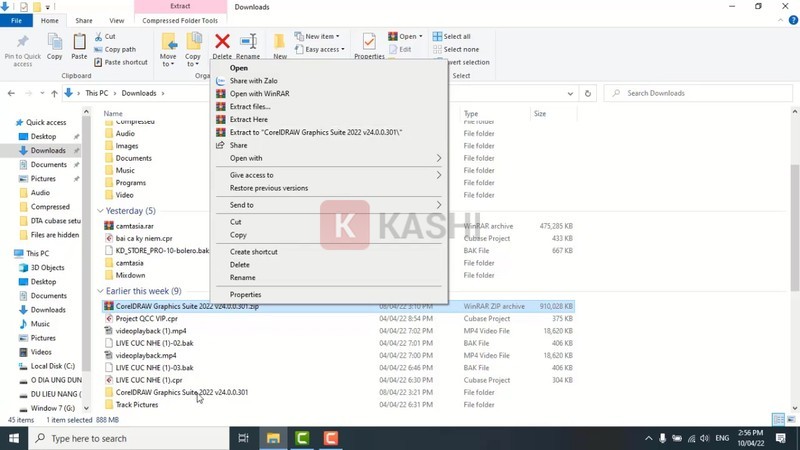Image resolution: width=800 pixels, height=450 pixels.
Task: Select Videos in navigation pane
Action: [41, 352]
